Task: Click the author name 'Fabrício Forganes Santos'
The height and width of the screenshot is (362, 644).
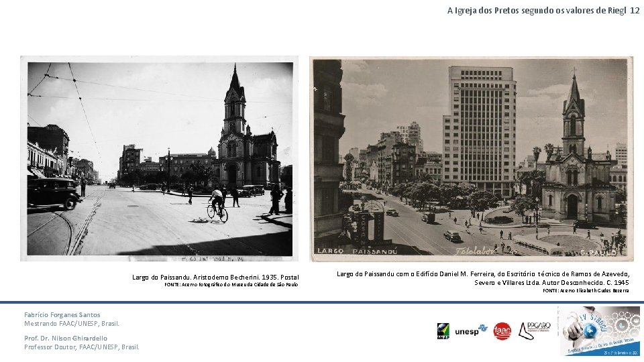Action: coord(62,315)
